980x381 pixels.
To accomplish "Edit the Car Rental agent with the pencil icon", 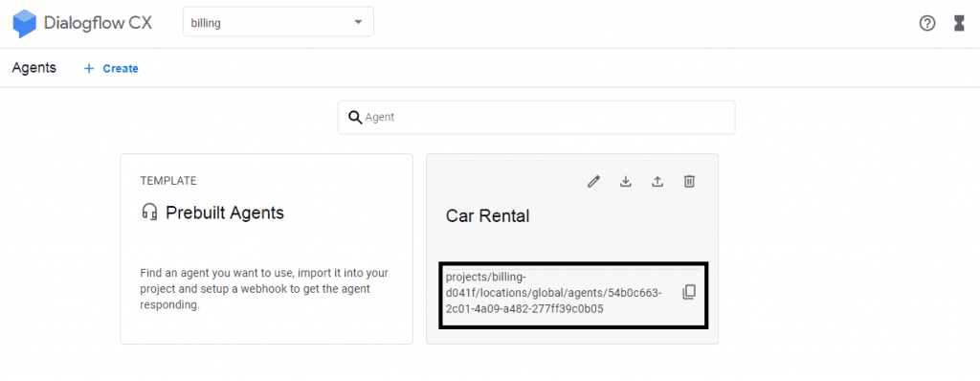I will pos(593,182).
